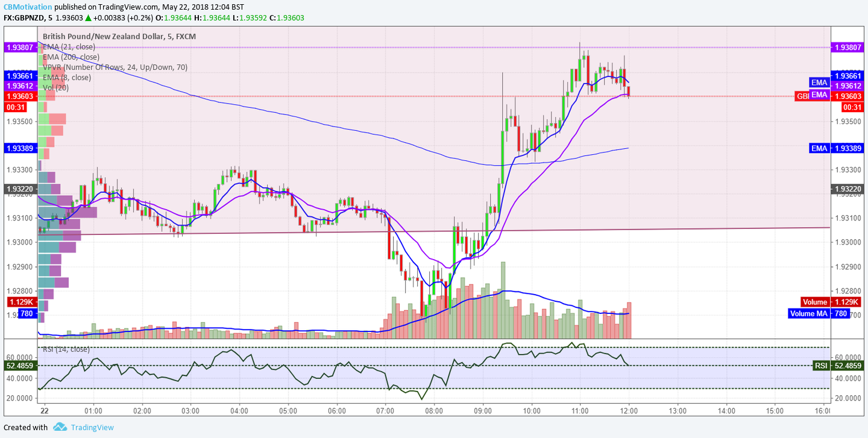Click the EMA tag beside 1.93661 on right

[x=819, y=83]
